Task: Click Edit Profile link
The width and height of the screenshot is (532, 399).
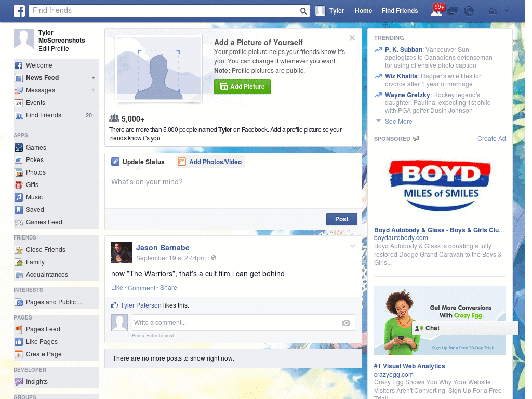Action: tap(54, 49)
